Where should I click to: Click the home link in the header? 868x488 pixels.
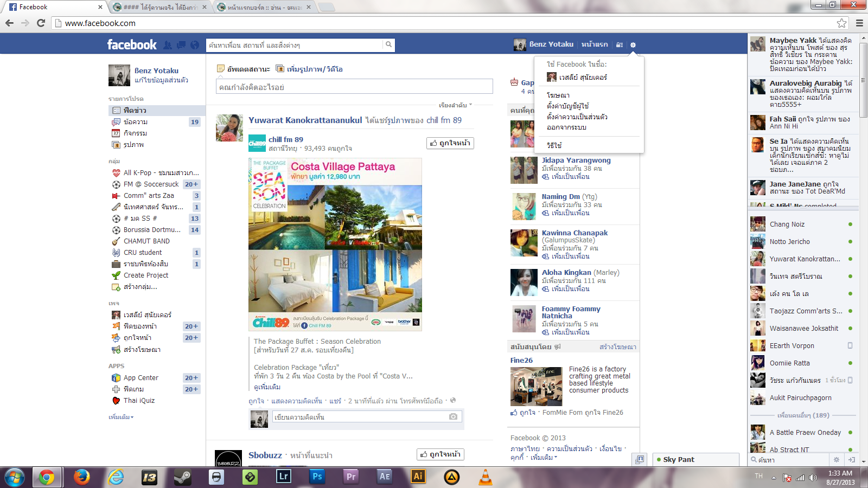click(x=595, y=44)
